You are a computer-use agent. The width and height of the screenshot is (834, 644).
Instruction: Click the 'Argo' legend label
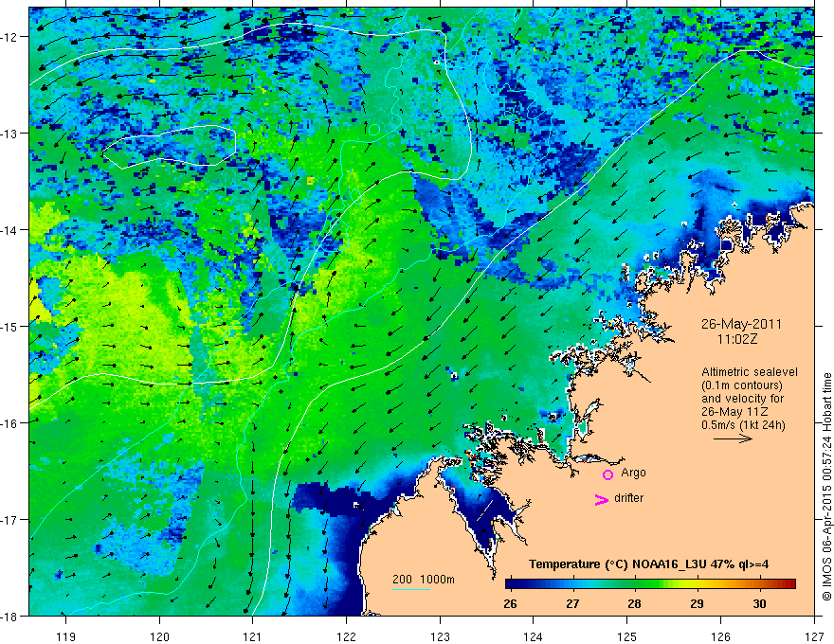point(633,473)
